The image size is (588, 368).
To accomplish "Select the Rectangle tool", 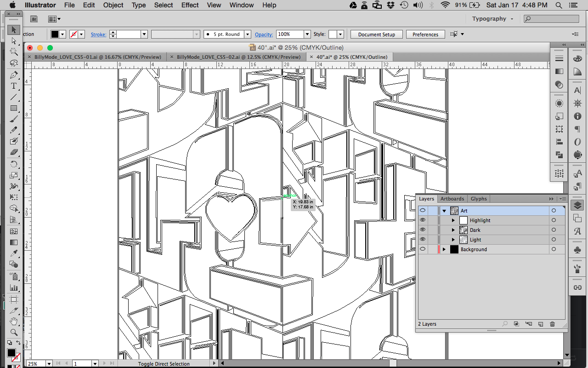I will point(13,108).
